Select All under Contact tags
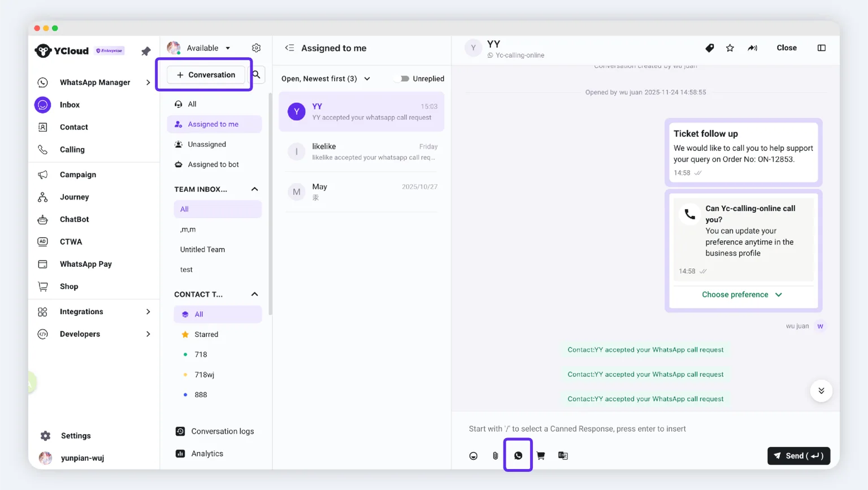868x490 pixels. [x=218, y=314]
